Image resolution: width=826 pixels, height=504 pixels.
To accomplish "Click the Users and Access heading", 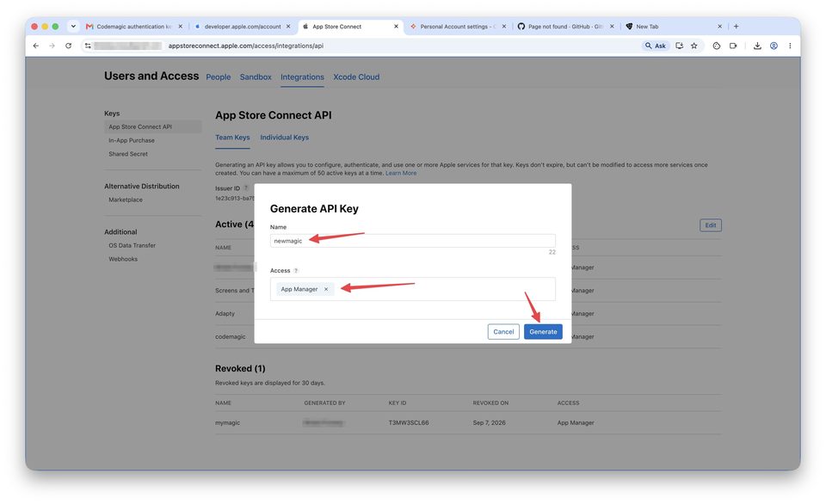I will coord(151,76).
